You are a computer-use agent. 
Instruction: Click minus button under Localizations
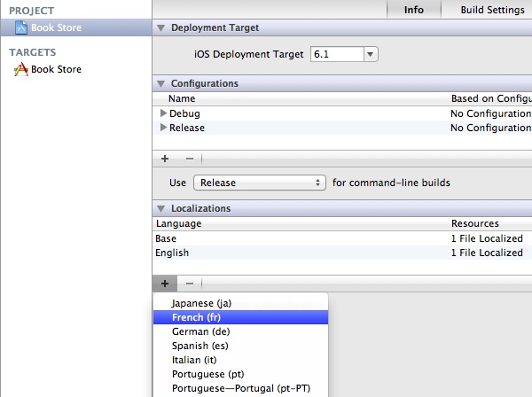click(x=190, y=284)
